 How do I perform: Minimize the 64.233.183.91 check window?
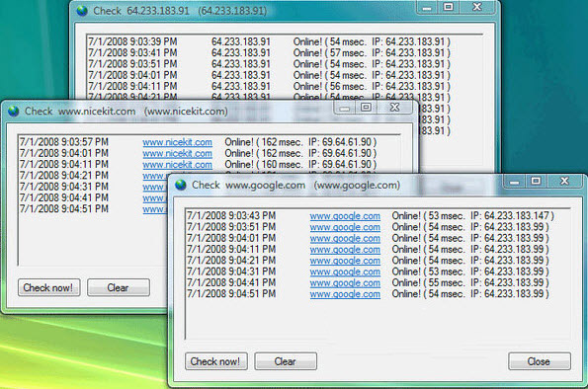tap(427, 8)
